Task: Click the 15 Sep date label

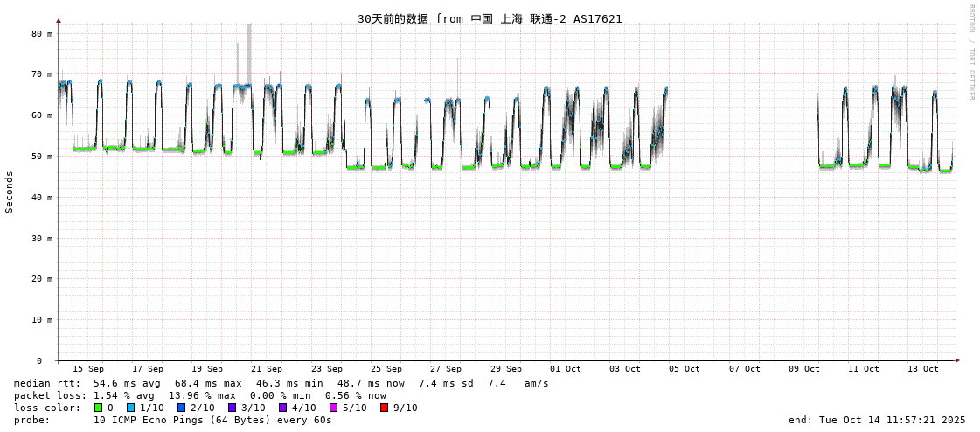Action: [x=87, y=369]
